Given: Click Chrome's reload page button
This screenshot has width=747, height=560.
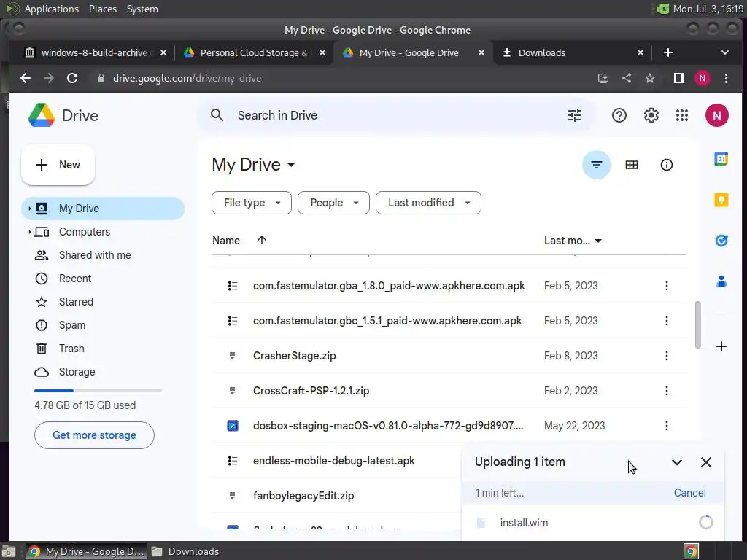Looking at the screenshot, I should [x=72, y=78].
